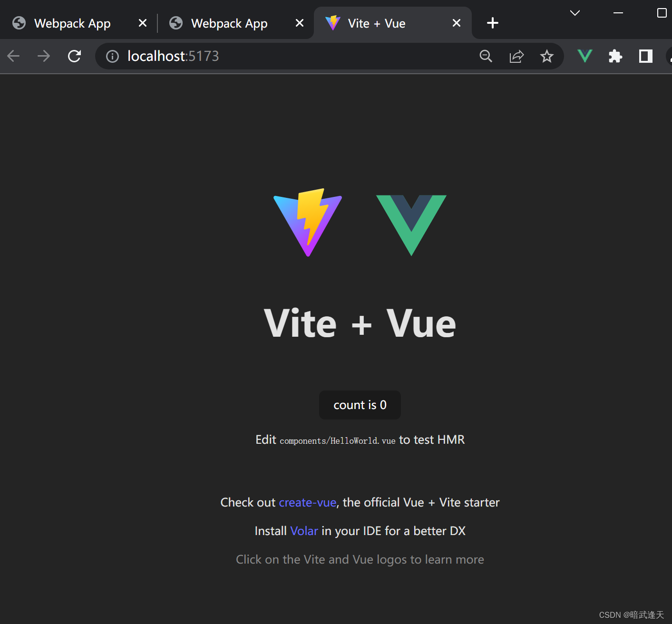
Task: Close the Vite + Vue tab
Action: pos(457,23)
